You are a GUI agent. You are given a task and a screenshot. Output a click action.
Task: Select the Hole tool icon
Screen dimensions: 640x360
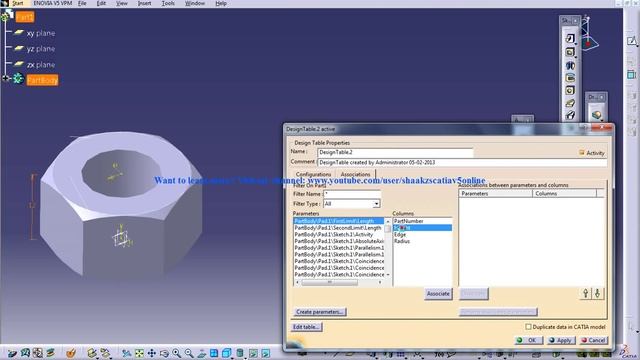point(570,90)
